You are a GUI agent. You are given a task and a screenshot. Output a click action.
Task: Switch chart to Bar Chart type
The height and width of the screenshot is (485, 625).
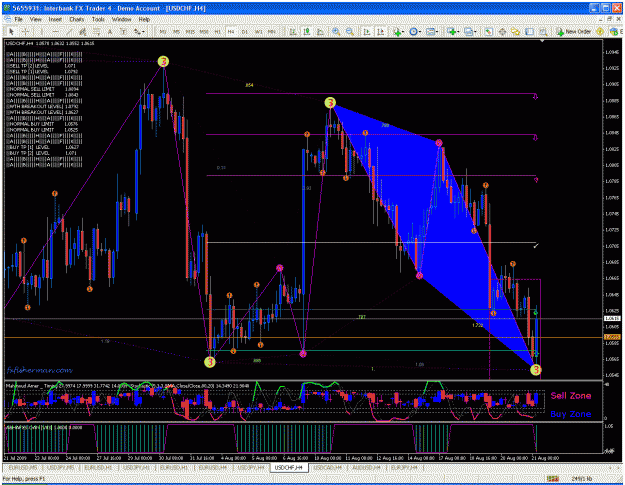pyautogui.click(x=293, y=31)
